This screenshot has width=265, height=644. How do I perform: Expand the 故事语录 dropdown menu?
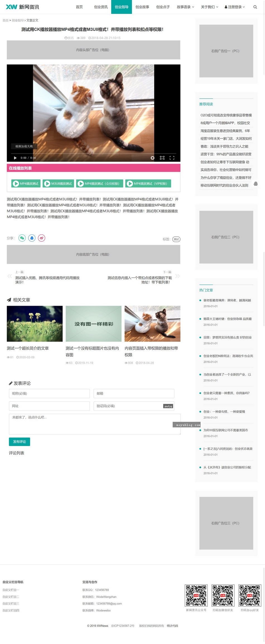(x=185, y=7)
